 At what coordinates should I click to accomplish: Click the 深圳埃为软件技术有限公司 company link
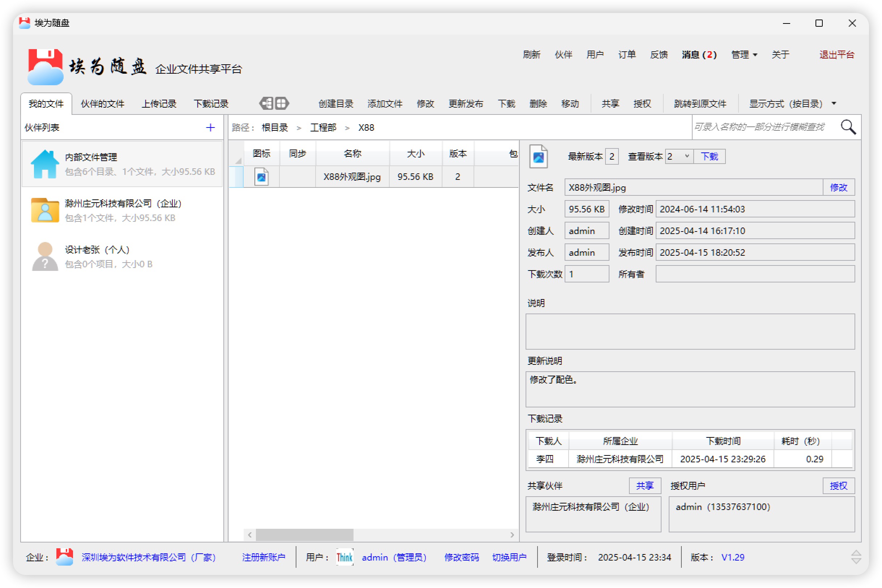point(149,557)
